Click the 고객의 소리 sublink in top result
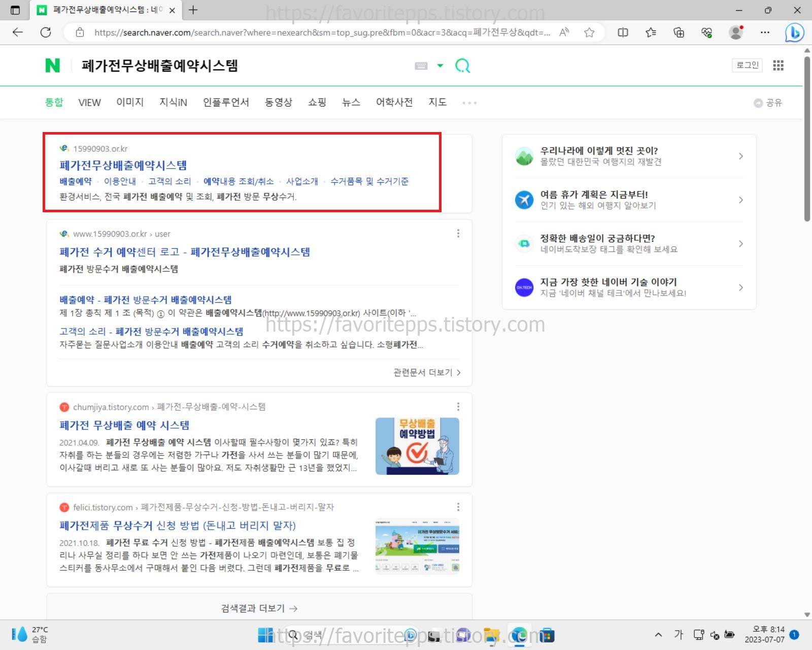Image resolution: width=812 pixels, height=650 pixels. [170, 181]
